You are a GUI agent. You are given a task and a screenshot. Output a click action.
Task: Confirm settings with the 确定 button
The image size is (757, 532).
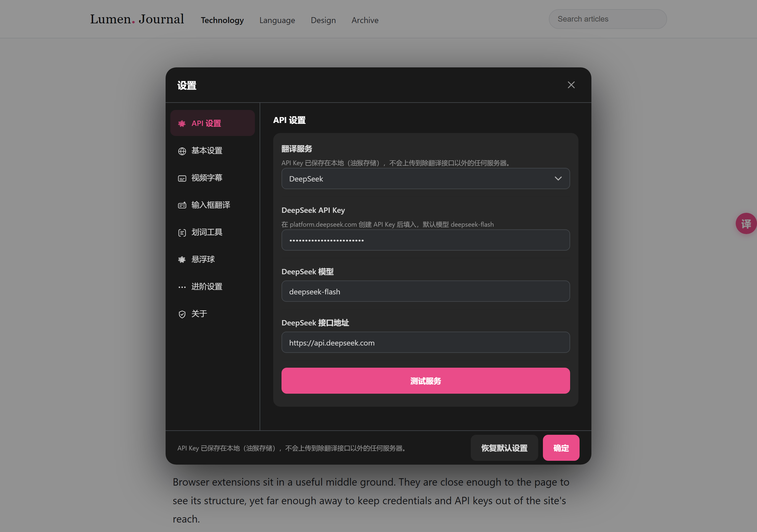(x=561, y=448)
